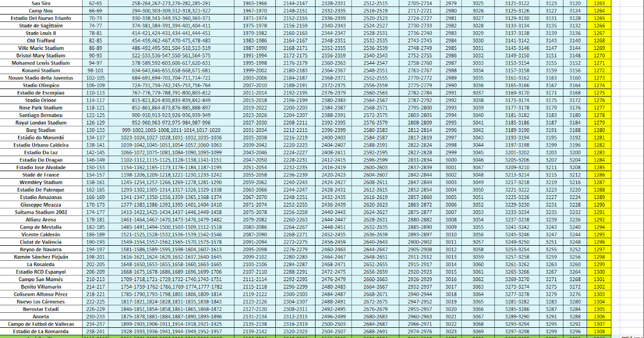Select the Estádio do Morumbi cell
This screenshot has width=644, height=338.
41,138
